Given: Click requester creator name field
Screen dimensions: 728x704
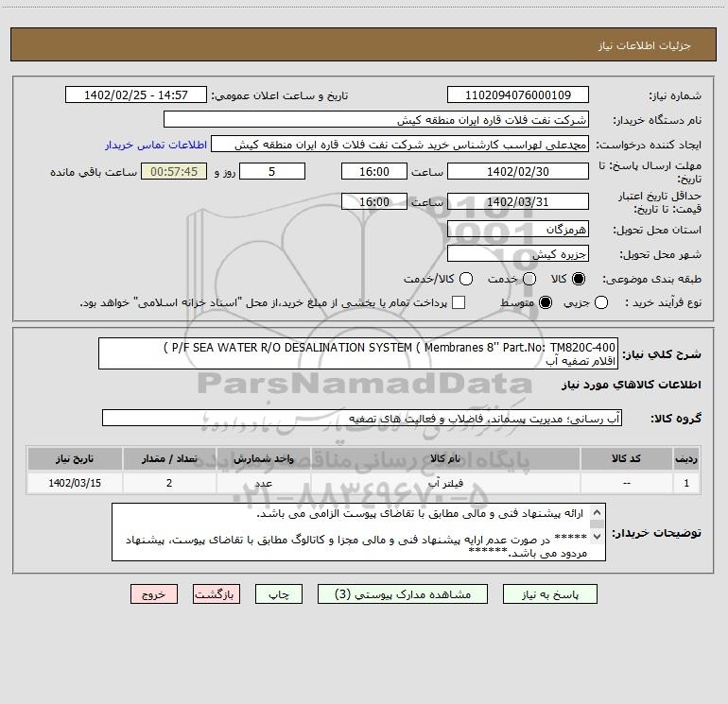Looking at the screenshot, I should tap(400, 145).
